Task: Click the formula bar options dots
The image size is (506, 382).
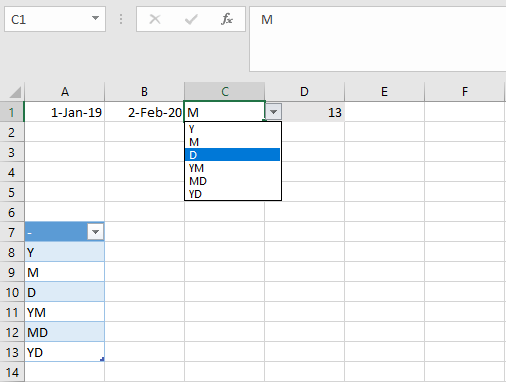Action: point(121,19)
